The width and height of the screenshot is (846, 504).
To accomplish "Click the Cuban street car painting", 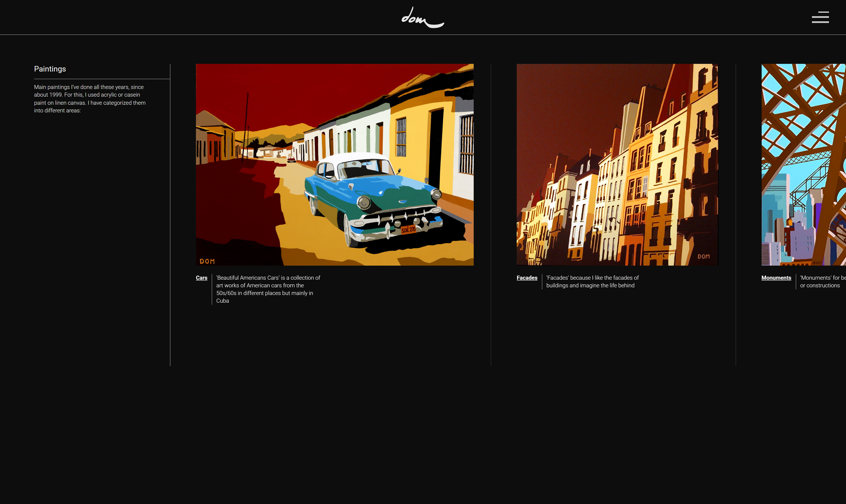I will pyautogui.click(x=334, y=164).
